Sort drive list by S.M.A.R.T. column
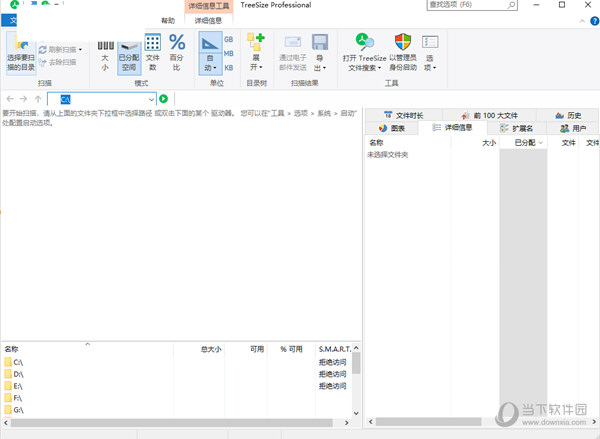 [x=334, y=349]
